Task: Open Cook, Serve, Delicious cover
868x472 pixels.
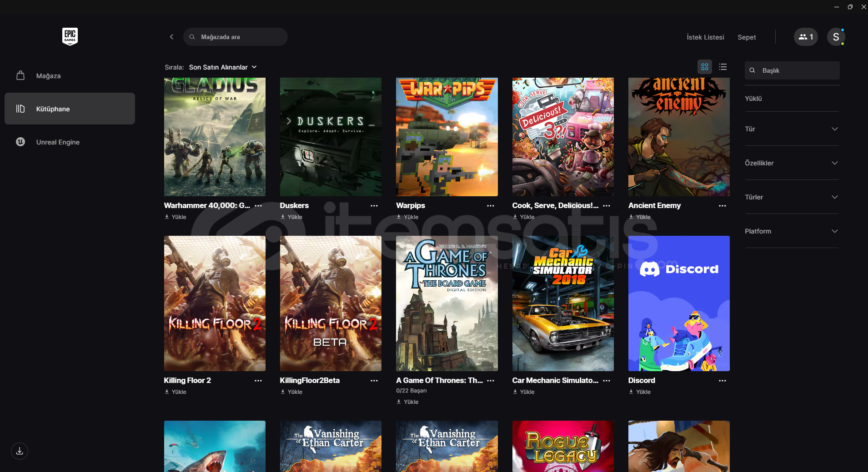Action: pos(563,137)
